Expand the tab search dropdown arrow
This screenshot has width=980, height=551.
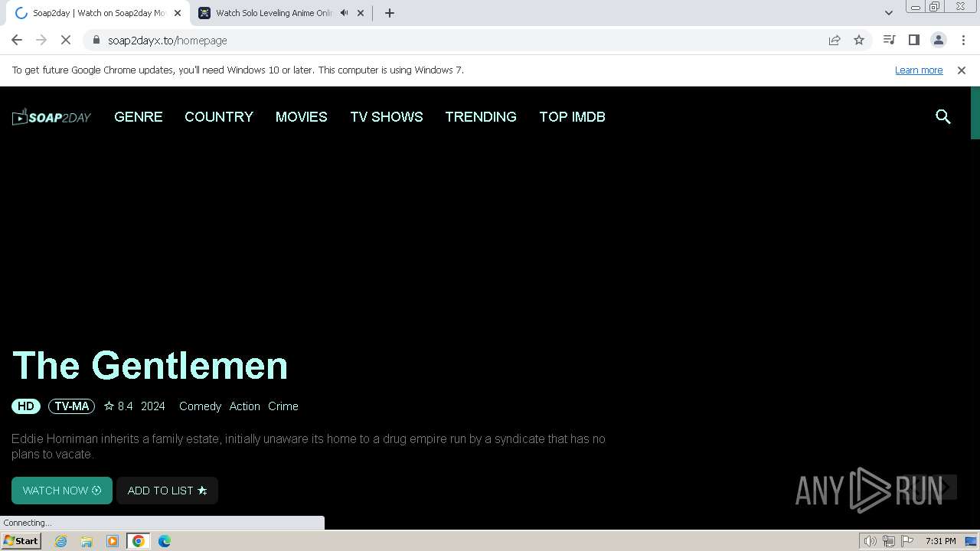coord(888,13)
